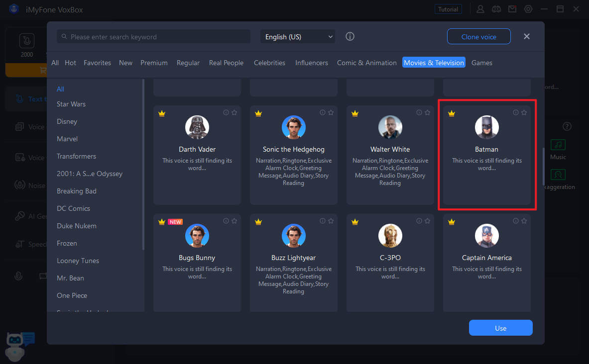
Task: Click info icon on Walter White card
Action: click(419, 112)
